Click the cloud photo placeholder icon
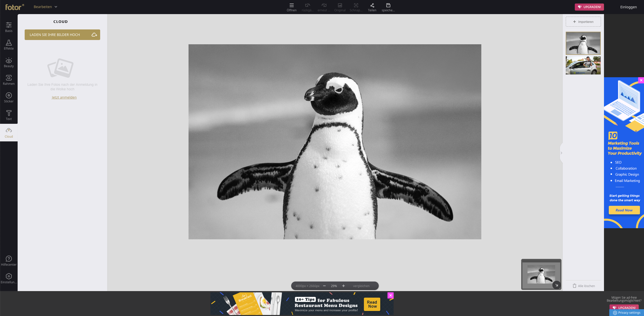The height and width of the screenshot is (316, 644). click(x=61, y=68)
